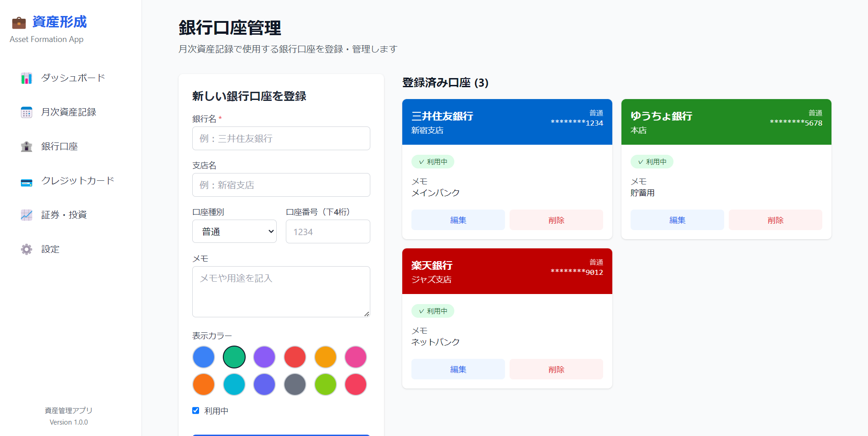Image resolution: width=868 pixels, height=436 pixels.
Task: Click the 銀行口座 bank building icon
Action: pyautogui.click(x=26, y=146)
